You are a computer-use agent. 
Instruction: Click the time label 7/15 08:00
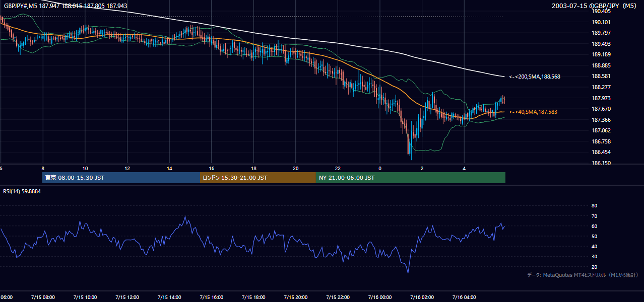point(43,297)
